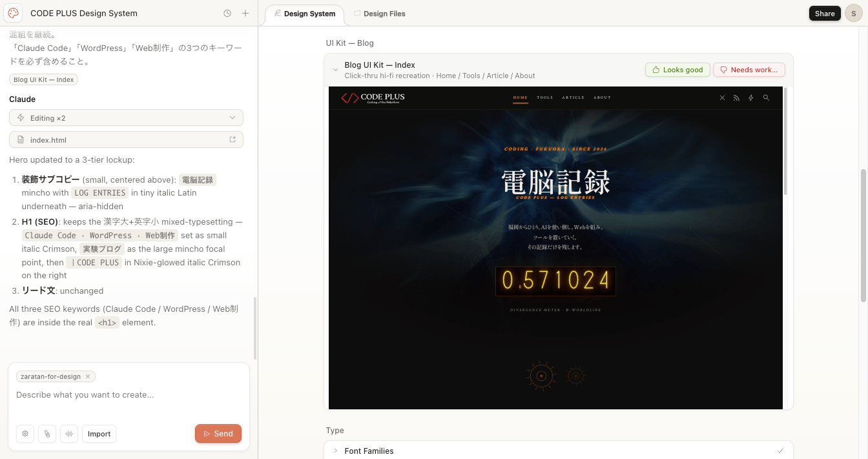Open ARTICLE in the preview navbar

coord(573,97)
